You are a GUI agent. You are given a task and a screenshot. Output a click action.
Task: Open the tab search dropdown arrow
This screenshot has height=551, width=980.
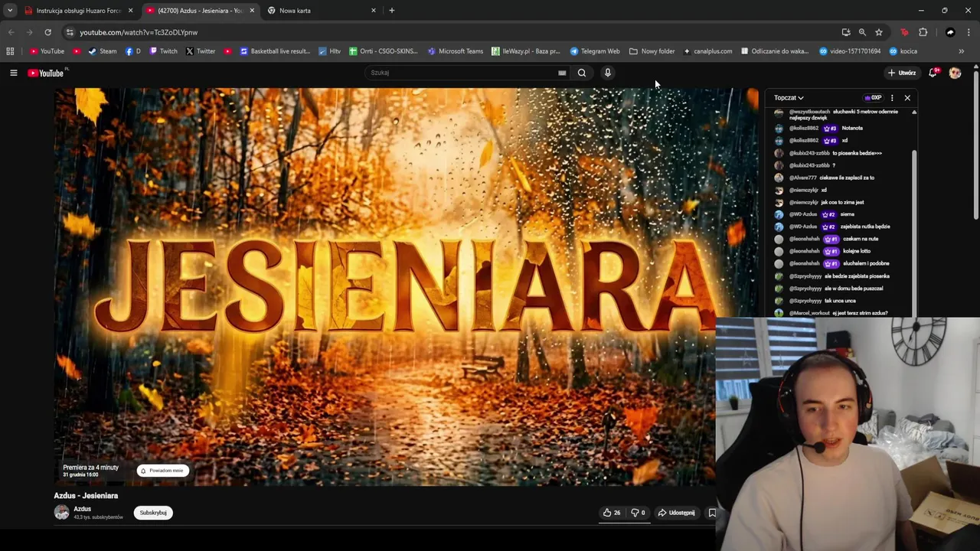[x=10, y=11]
